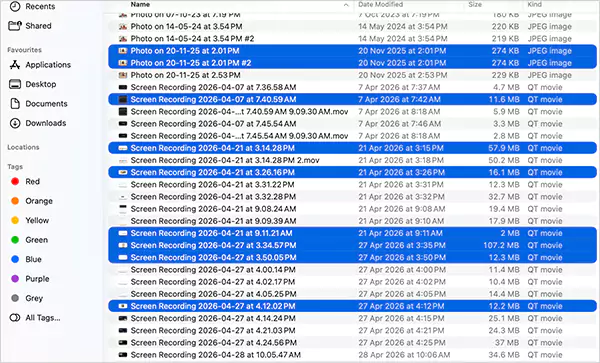Click movie icon of Screen Recording 2026-04-28 at 10.05.47 AM
The width and height of the screenshot is (600, 363).
click(122, 355)
